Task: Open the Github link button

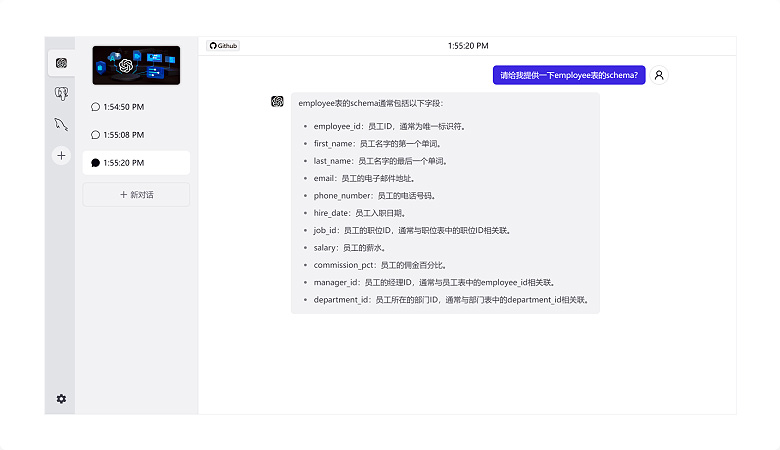Action: point(223,46)
